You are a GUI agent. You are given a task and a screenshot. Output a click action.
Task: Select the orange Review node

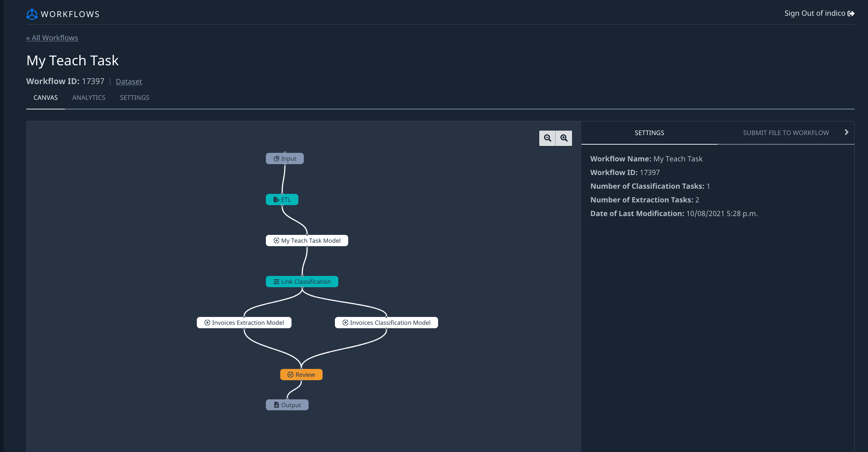tap(301, 375)
